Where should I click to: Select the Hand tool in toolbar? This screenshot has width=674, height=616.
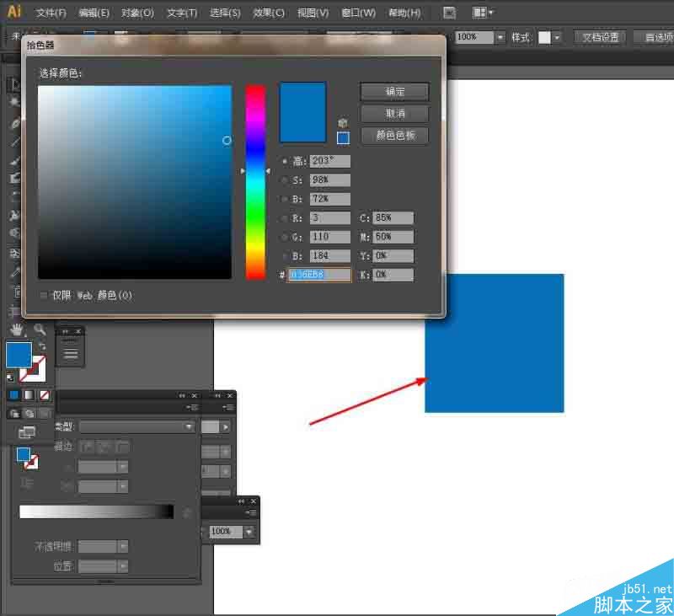coord(16,330)
